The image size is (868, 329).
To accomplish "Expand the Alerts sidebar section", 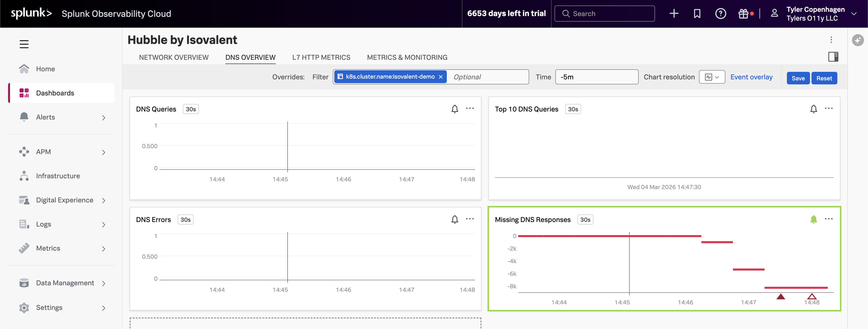I will (45, 117).
